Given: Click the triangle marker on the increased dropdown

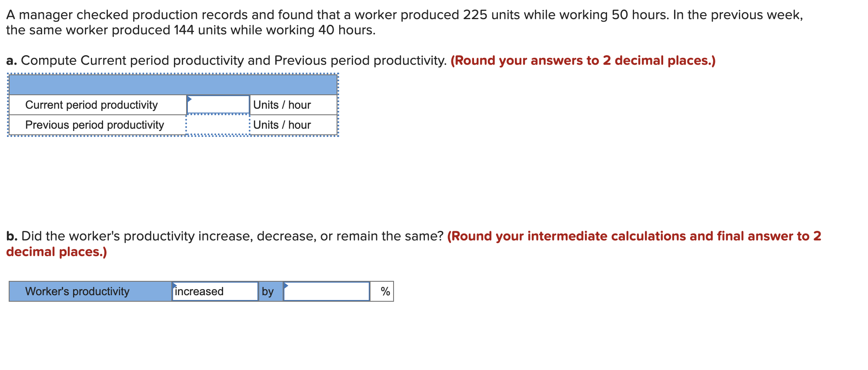Looking at the screenshot, I should coord(175,285).
